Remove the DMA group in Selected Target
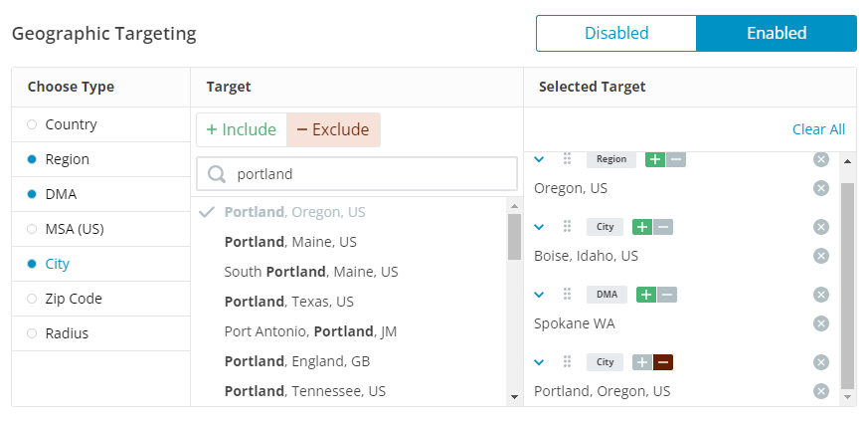This screenshot has height=424, width=868. click(821, 295)
